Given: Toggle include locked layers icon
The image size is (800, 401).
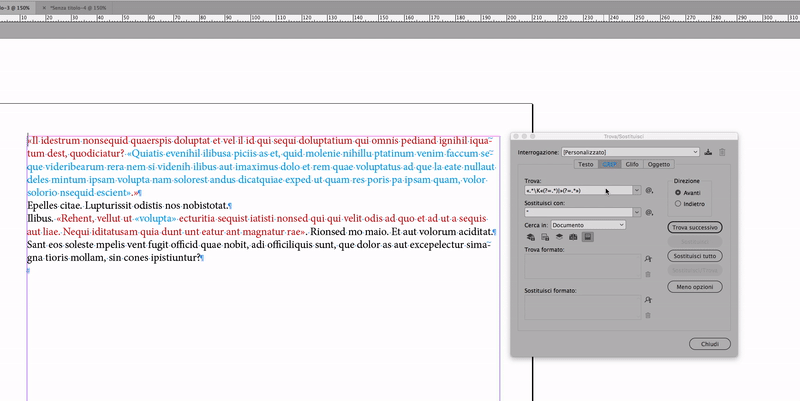Looking at the screenshot, I should (531, 237).
